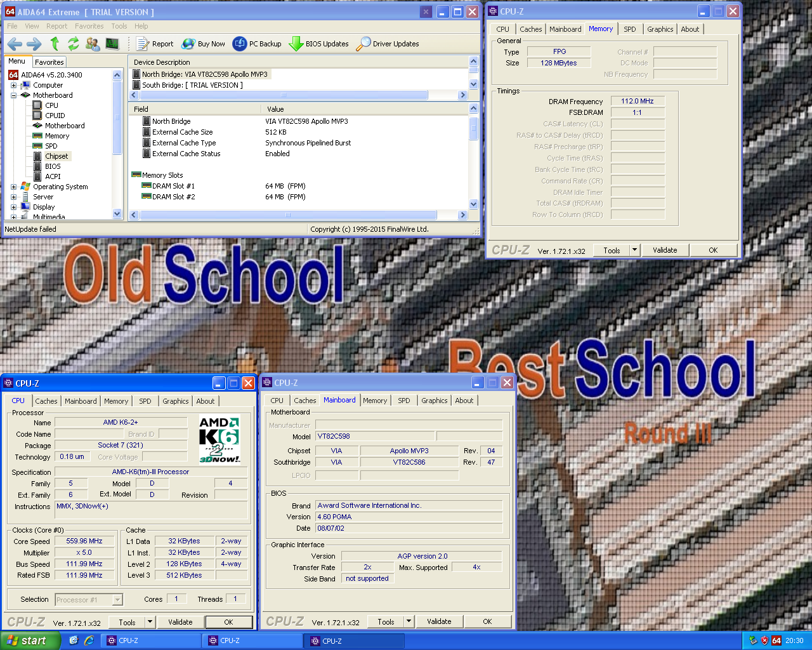
Task: Open Caches tab in bottom-left CPU-Z window
Action: 46,401
